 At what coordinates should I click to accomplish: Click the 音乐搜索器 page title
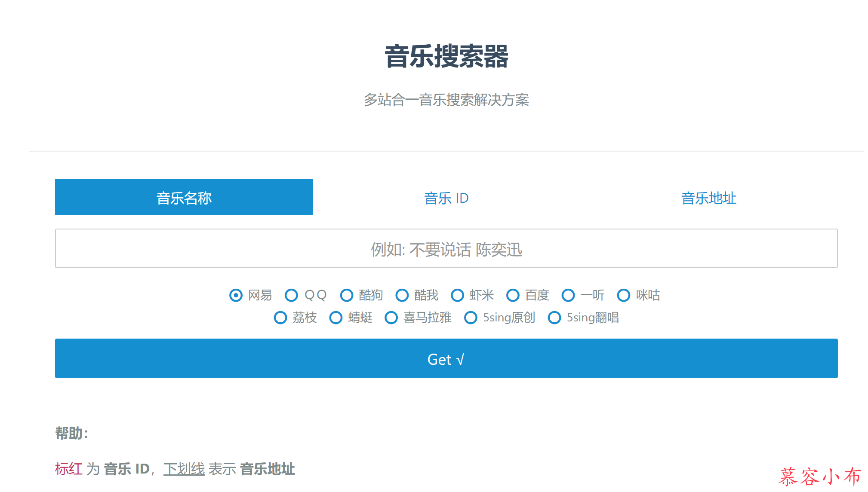pyautogui.click(x=446, y=56)
